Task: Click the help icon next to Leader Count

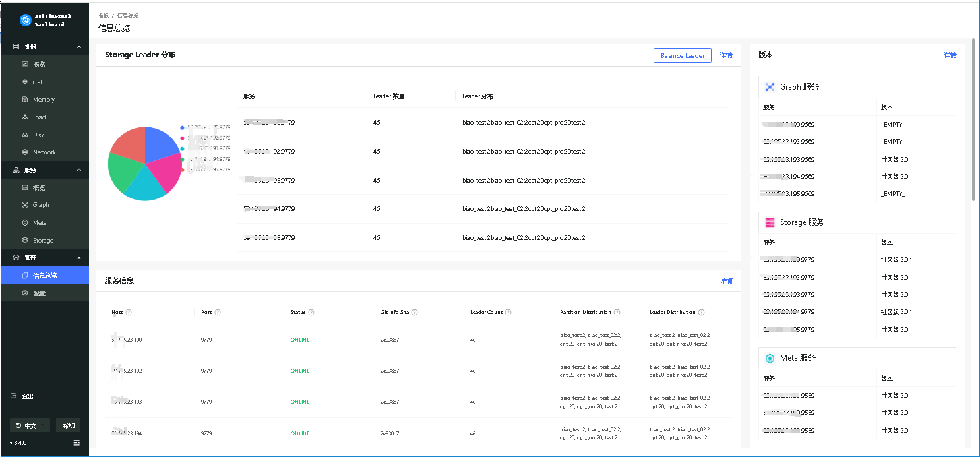Action: click(x=508, y=313)
